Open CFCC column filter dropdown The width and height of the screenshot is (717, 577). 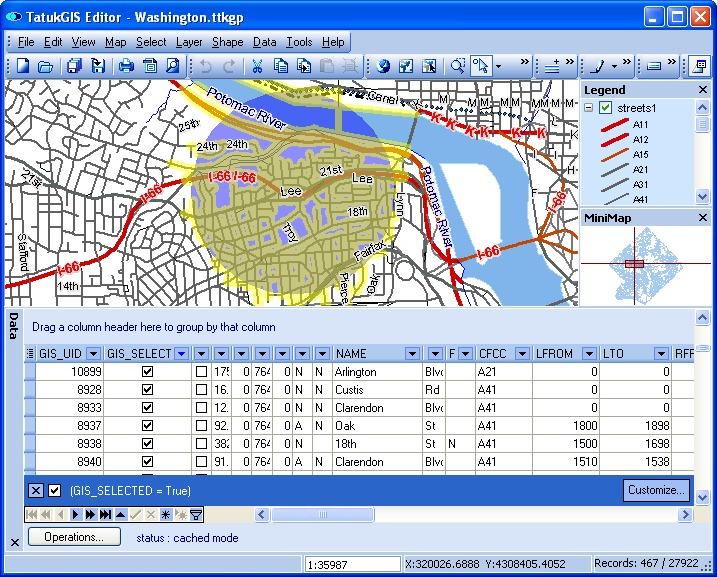522,354
